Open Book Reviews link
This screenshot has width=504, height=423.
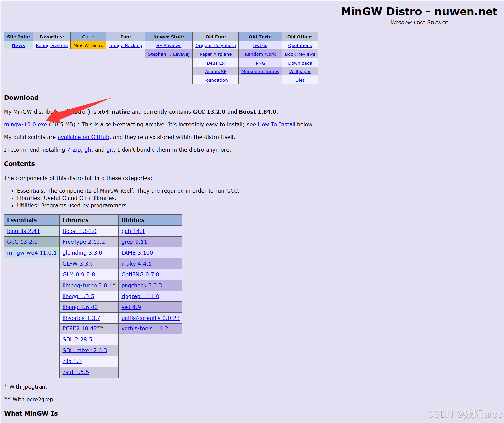300,54
